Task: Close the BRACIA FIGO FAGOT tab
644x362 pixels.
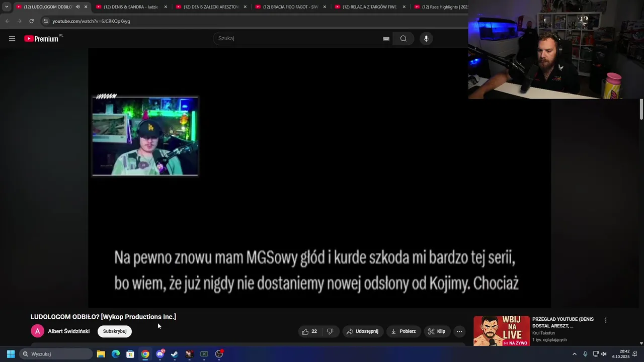Action: (x=325, y=7)
